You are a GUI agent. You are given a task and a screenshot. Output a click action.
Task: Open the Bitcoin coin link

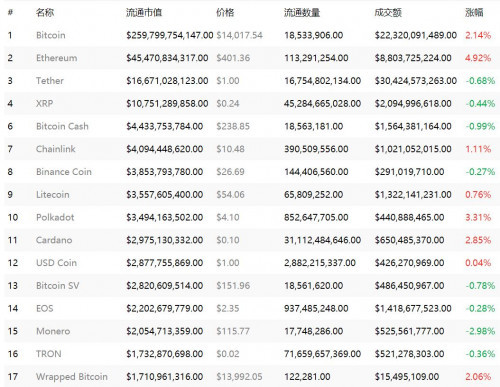click(51, 35)
